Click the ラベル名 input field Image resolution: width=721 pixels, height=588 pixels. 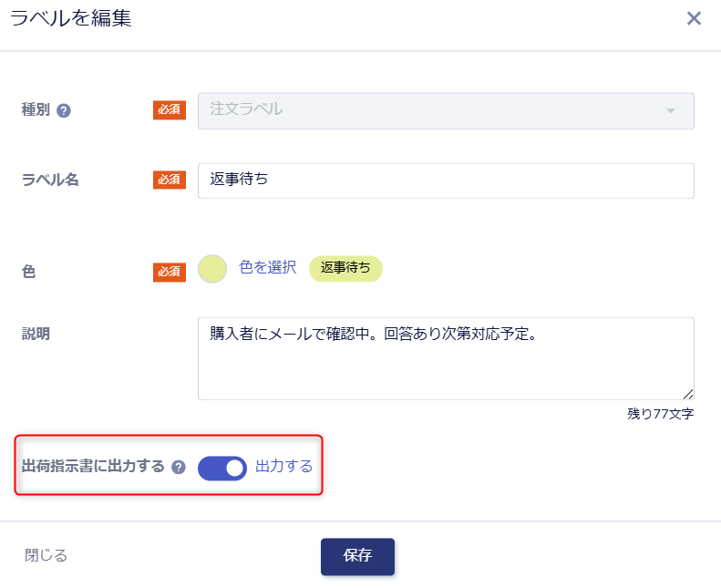click(446, 181)
